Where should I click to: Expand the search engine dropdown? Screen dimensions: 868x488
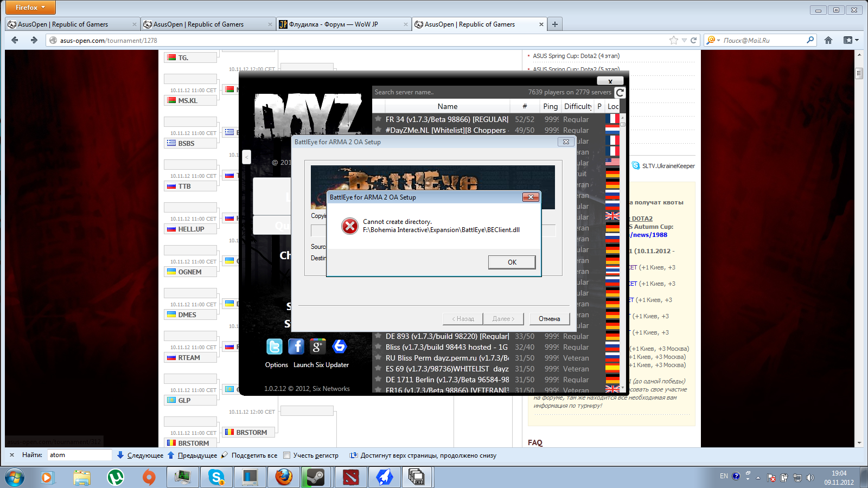coord(713,40)
